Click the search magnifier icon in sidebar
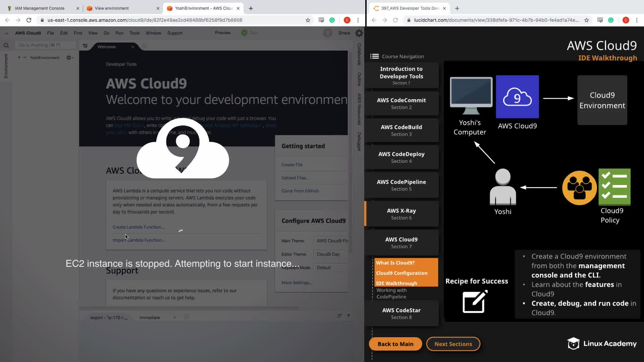 (6, 45)
